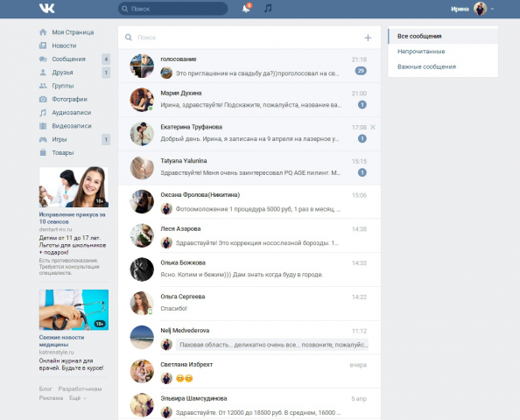Click the news icon beside Новости
This screenshot has height=420, width=520.
[43, 45]
